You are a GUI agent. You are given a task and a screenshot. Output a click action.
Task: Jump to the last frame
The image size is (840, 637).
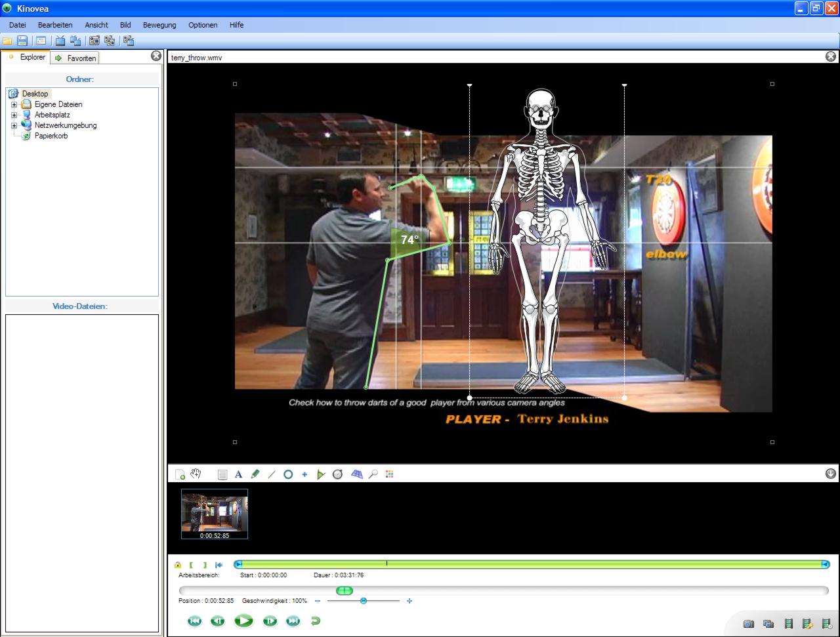point(293,621)
